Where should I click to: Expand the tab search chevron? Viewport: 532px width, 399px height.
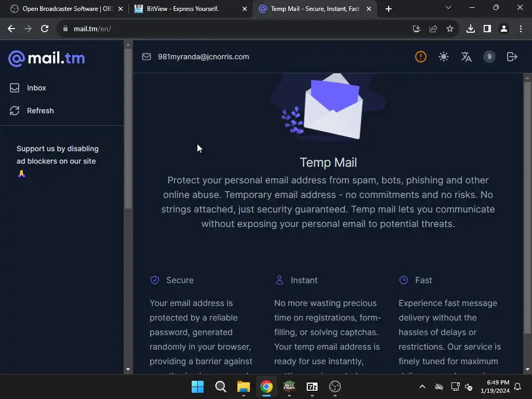click(448, 7)
